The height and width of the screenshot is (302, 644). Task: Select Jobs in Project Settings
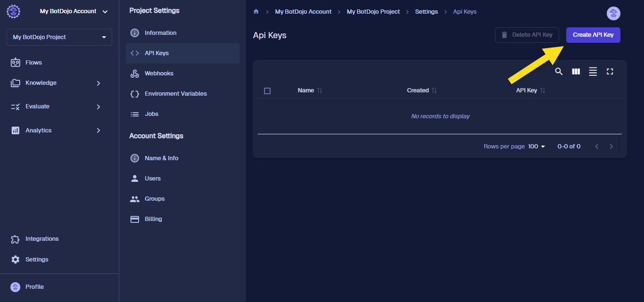tap(183, 114)
